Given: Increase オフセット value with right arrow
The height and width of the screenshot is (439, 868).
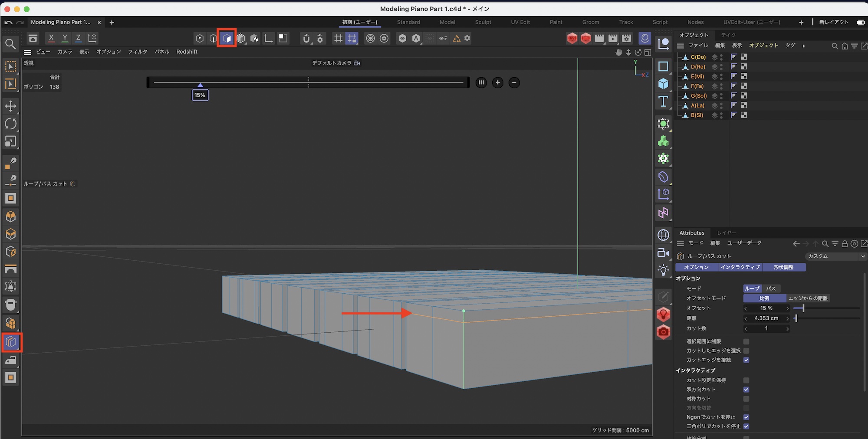Looking at the screenshot, I should (787, 308).
